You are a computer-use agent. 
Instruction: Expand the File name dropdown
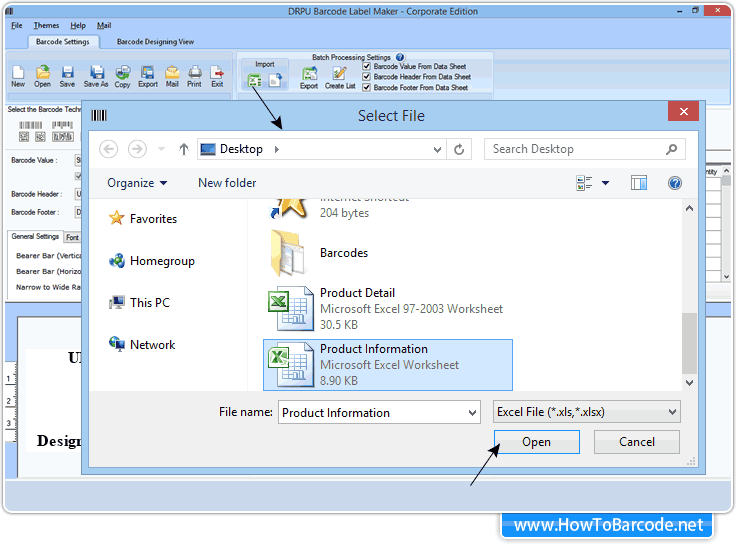click(x=472, y=413)
